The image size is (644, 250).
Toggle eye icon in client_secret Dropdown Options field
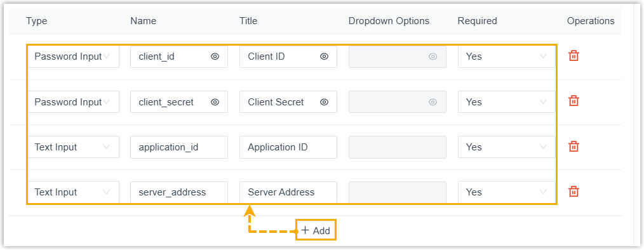tap(433, 102)
